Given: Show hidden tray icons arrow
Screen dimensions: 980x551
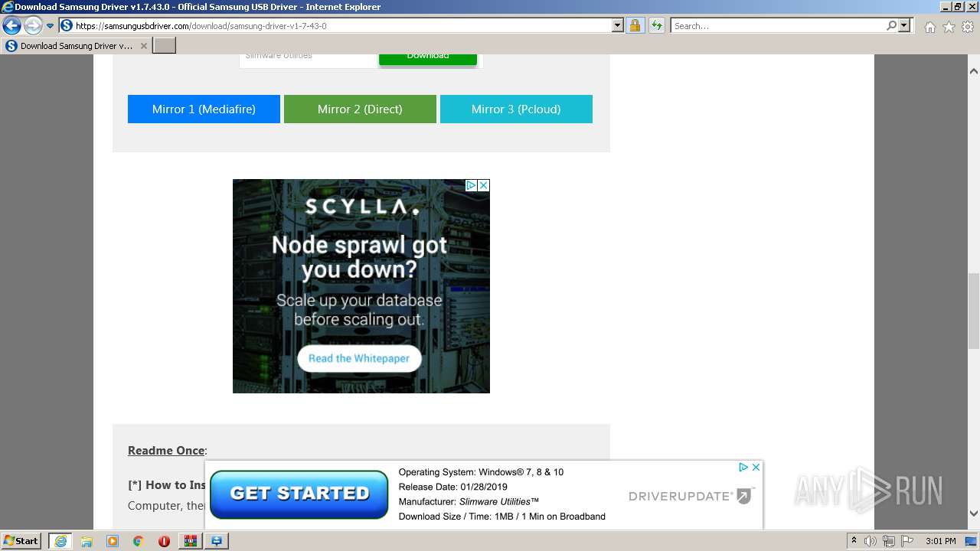Looking at the screenshot, I should (854, 541).
